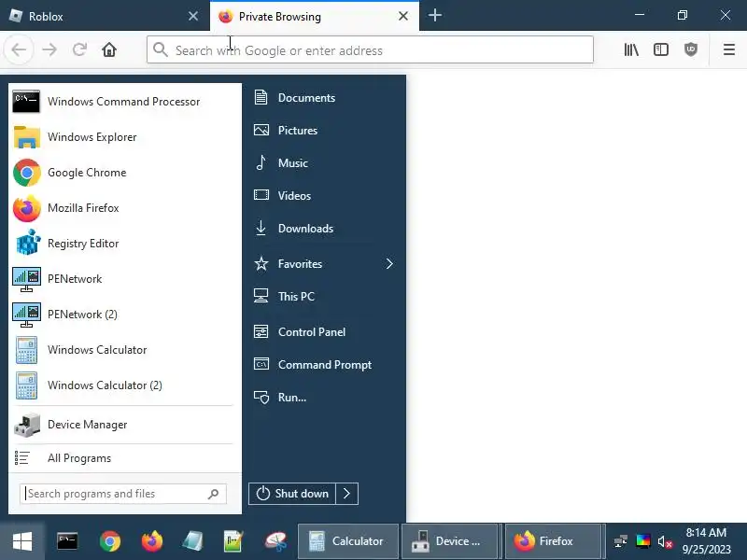Screen dimensions: 747x560
Task: Toggle Firefox sidebar view
Action: point(661,49)
